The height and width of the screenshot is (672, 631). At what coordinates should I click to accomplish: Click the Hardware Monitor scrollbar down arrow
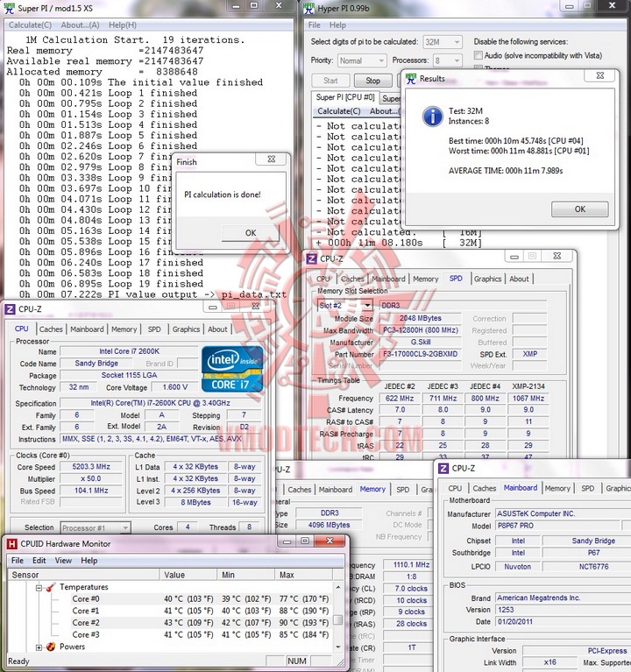tap(337, 647)
